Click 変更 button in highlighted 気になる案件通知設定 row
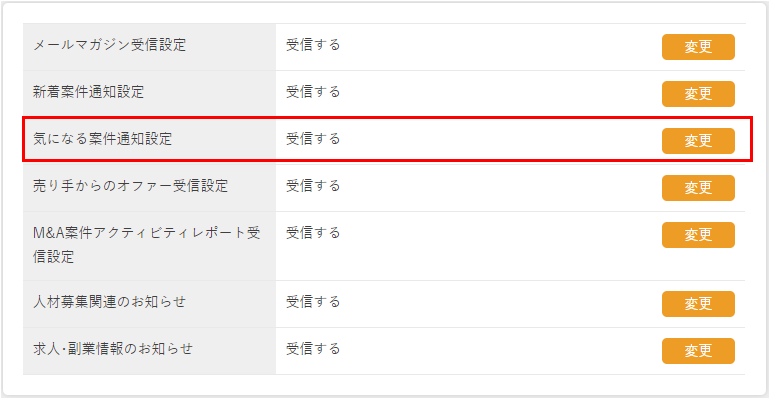 [x=698, y=141]
